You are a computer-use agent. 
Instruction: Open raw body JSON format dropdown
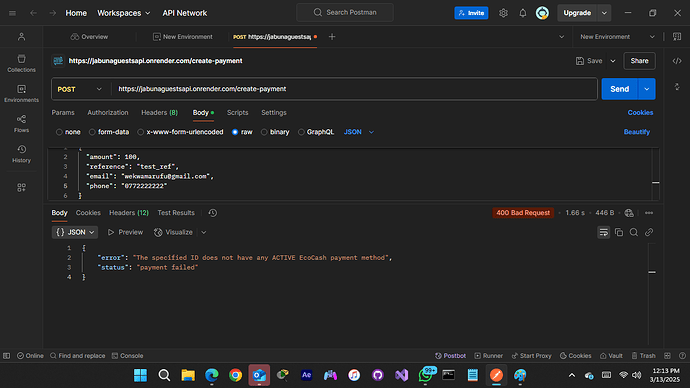coord(359,132)
